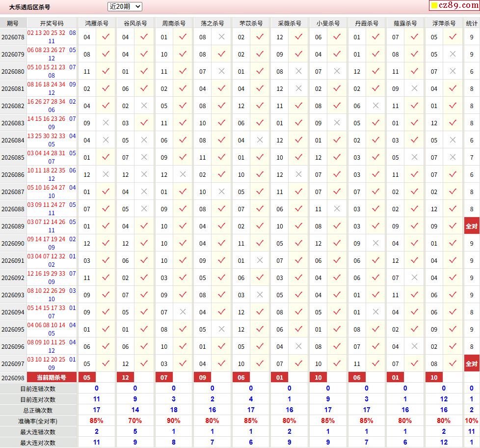
Task: Click the red 全对 badge in row 2026089
Action: coord(472,226)
